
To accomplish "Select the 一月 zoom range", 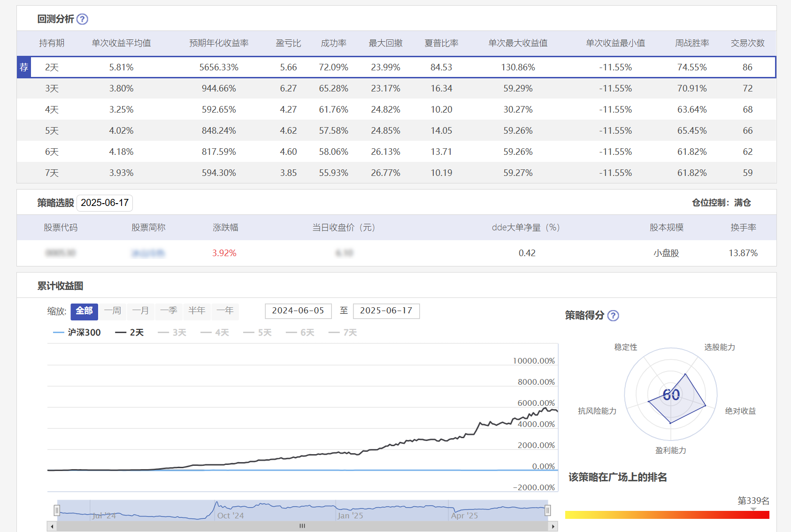I will point(140,311).
